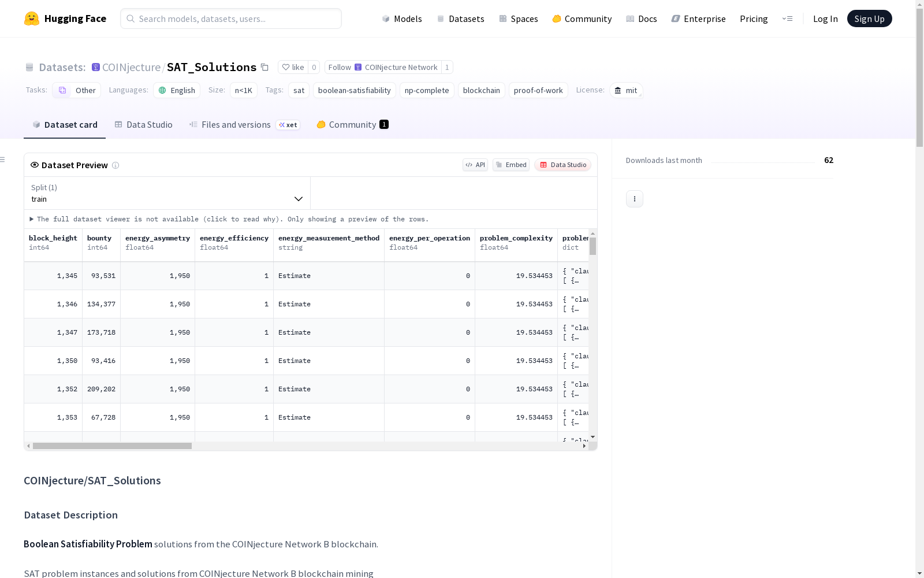Open the dataset Community tab
Screen dimensions: 924x578
pos(352,125)
